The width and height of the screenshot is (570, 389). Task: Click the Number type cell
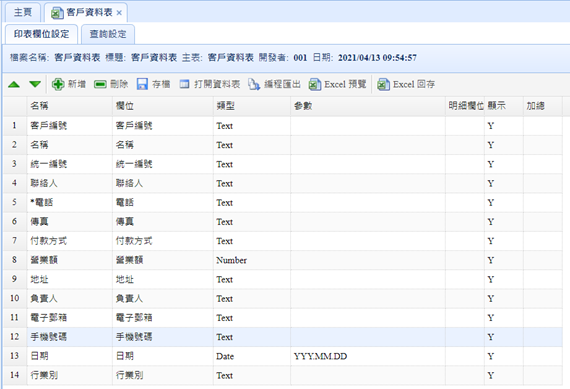[x=252, y=260]
